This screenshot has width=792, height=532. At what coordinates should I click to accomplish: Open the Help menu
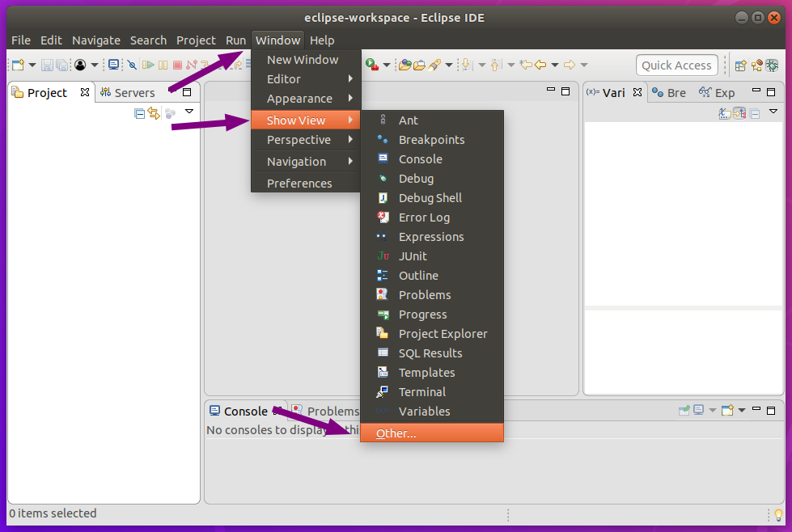click(322, 40)
